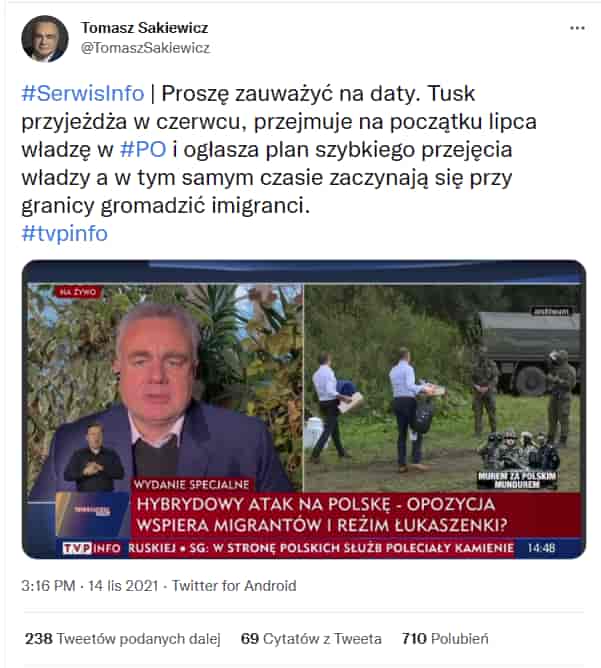
Task: View the 238 Tweetów podanych dalej list
Action: tap(123, 639)
